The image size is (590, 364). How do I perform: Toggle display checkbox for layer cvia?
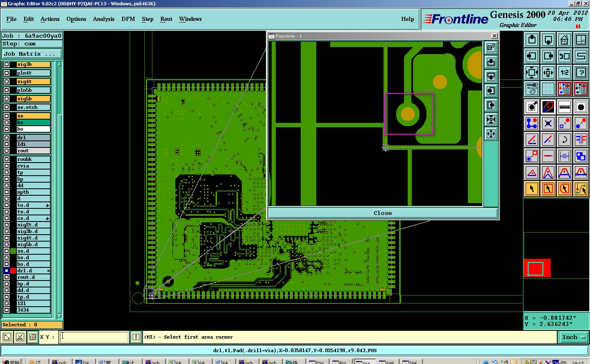click(x=7, y=166)
